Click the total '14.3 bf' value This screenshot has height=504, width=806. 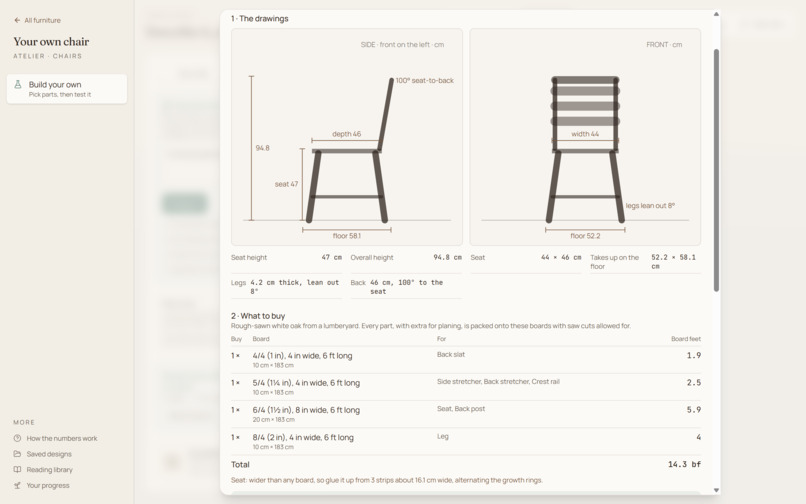[x=684, y=464]
